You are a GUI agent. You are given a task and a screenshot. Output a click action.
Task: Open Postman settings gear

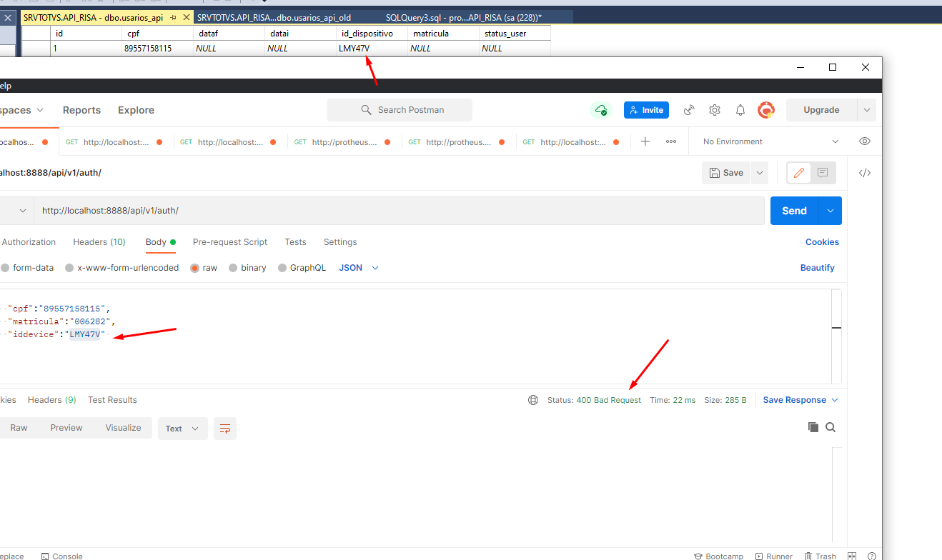[715, 110]
